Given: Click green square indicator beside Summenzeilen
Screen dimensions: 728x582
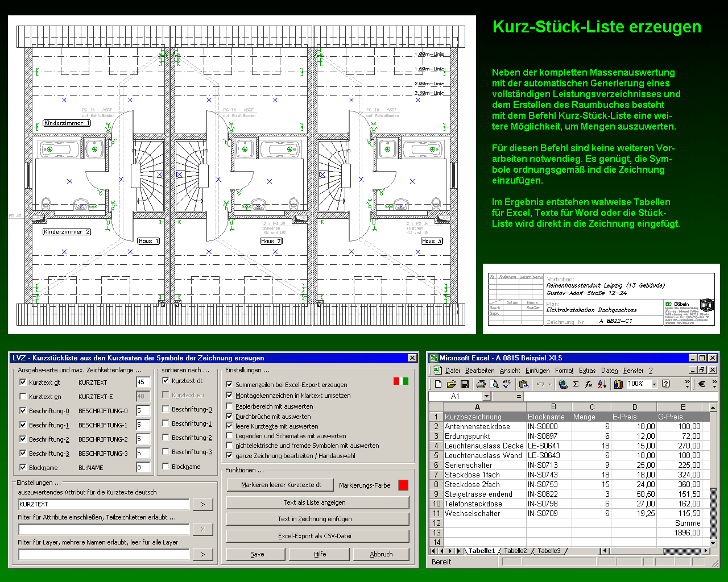Looking at the screenshot, I should (x=406, y=381).
